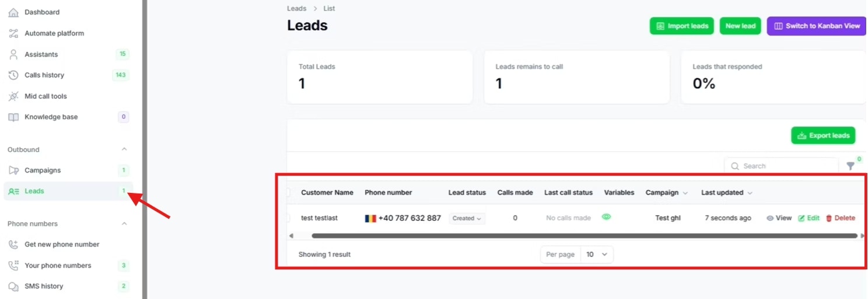Screen dimensions: 868x299
Task: Open Campaigns under Outbound
Action: tap(43, 170)
